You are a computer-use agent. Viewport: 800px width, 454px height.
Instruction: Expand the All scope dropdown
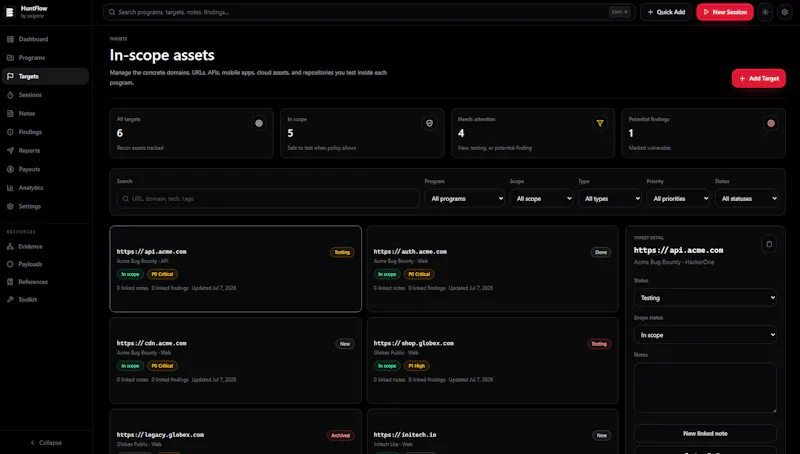pyautogui.click(x=542, y=198)
